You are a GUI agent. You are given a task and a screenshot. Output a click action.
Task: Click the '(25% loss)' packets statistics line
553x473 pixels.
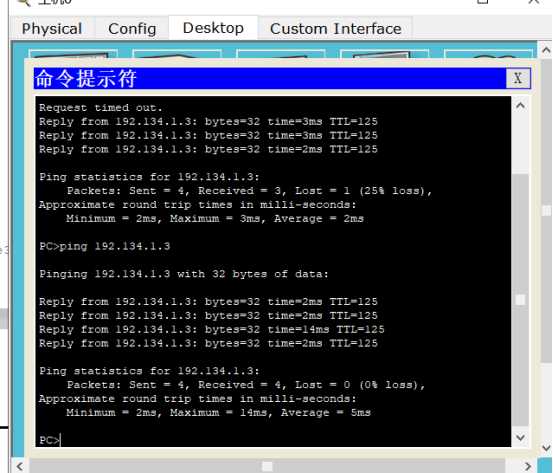pyautogui.click(x=249, y=191)
